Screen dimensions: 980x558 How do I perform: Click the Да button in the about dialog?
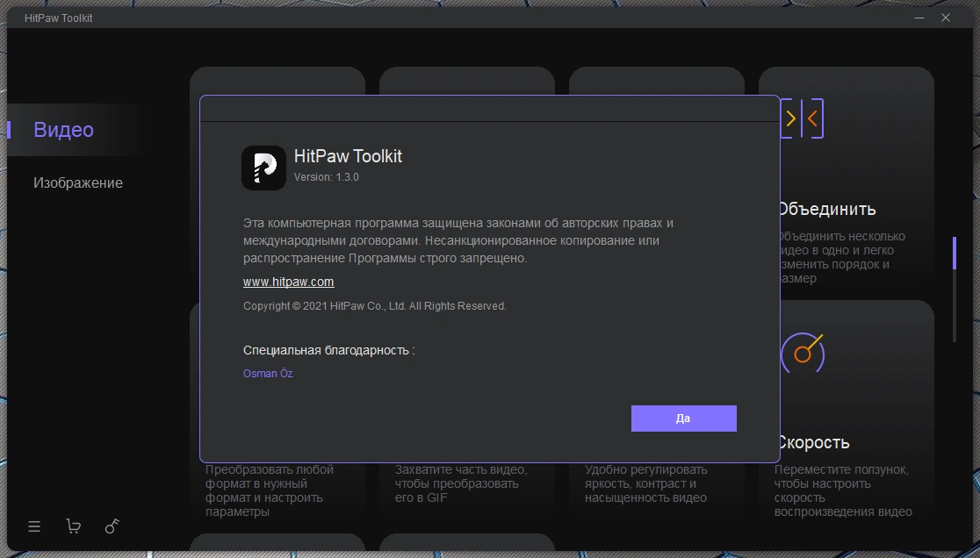684,418
